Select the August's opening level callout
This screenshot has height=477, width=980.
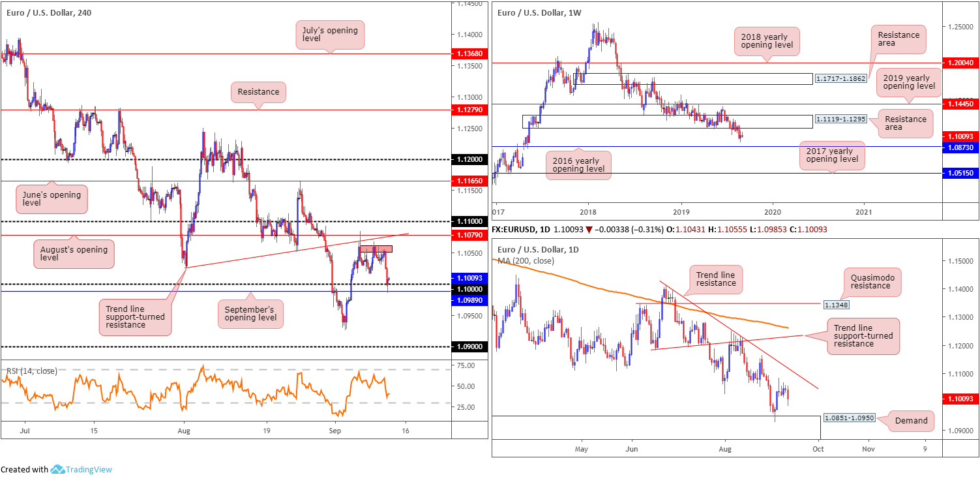pos(74,253)
